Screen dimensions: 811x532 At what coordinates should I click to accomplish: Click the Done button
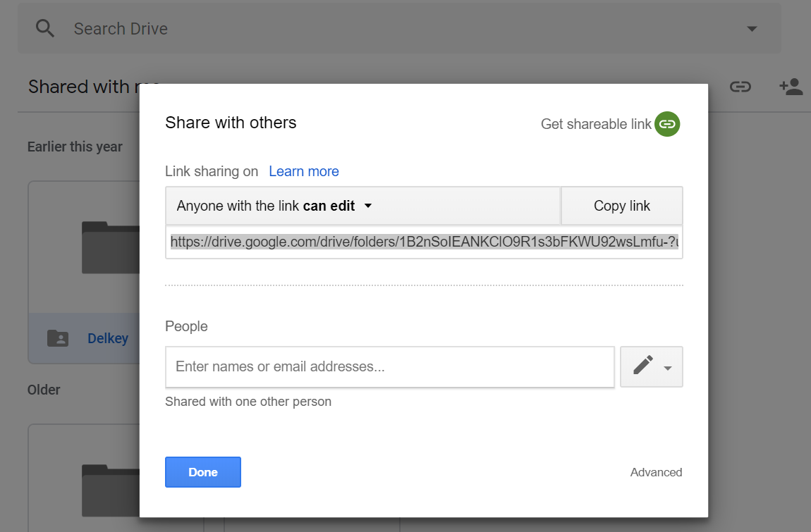202,472
